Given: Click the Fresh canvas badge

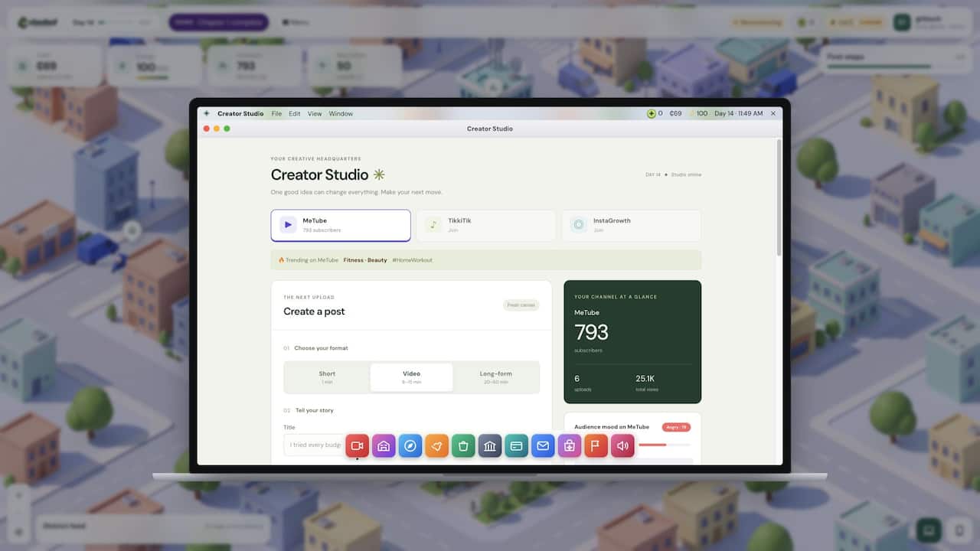Looking at the screenshot, I should (x=521, y=305).
